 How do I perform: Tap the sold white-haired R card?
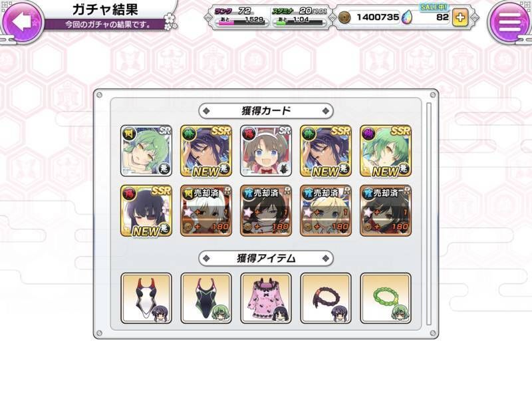coord(206,211)
